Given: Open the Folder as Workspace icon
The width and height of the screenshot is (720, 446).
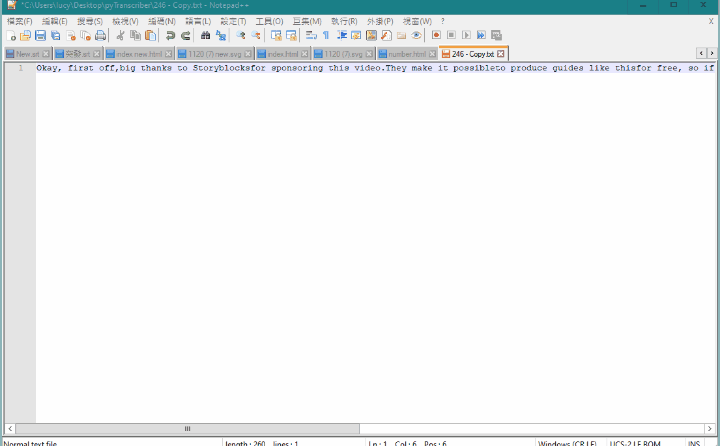Looking at the screenshot, I should tap(401, 35).
